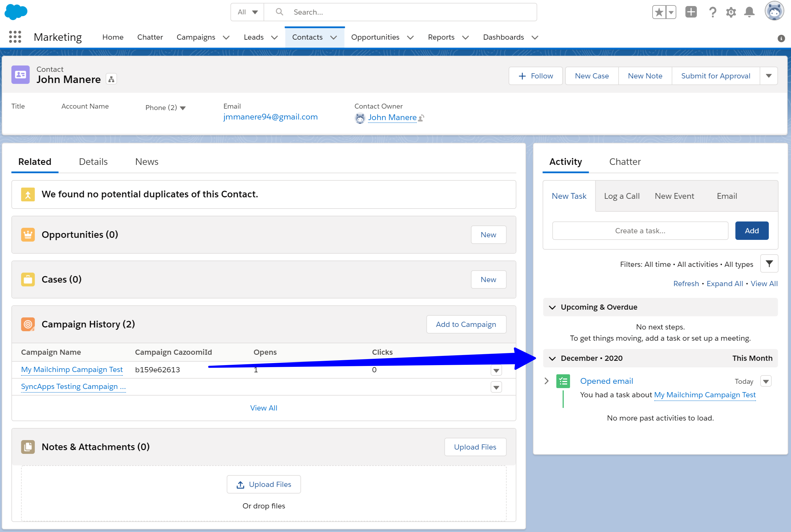Open the Setup gear icon
The height and width of the screenshot is (532, 791).
731,12
